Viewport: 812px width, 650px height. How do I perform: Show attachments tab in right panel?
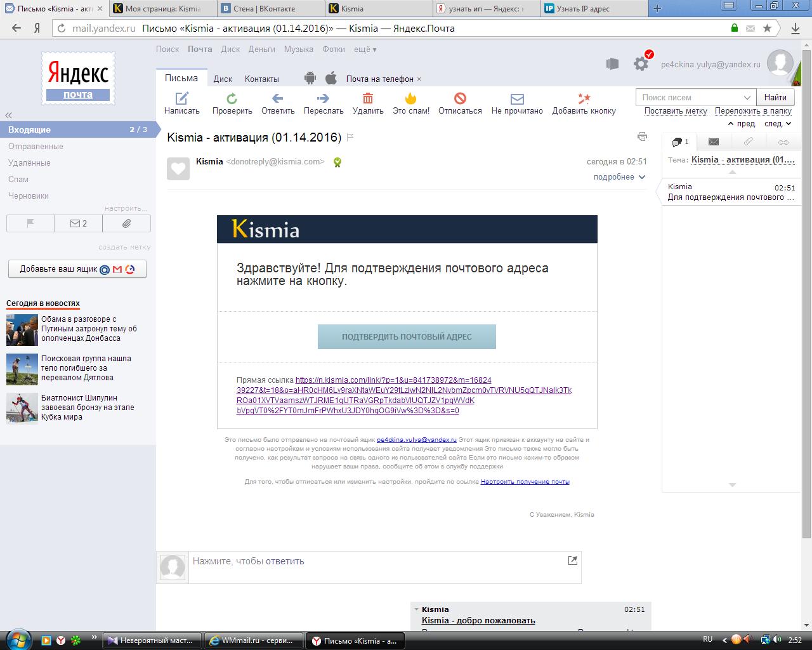[749, 142]
